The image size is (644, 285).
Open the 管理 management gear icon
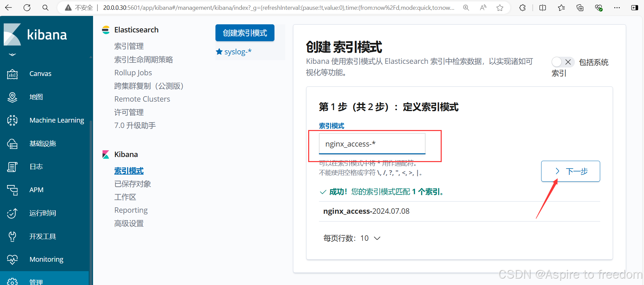12,281
